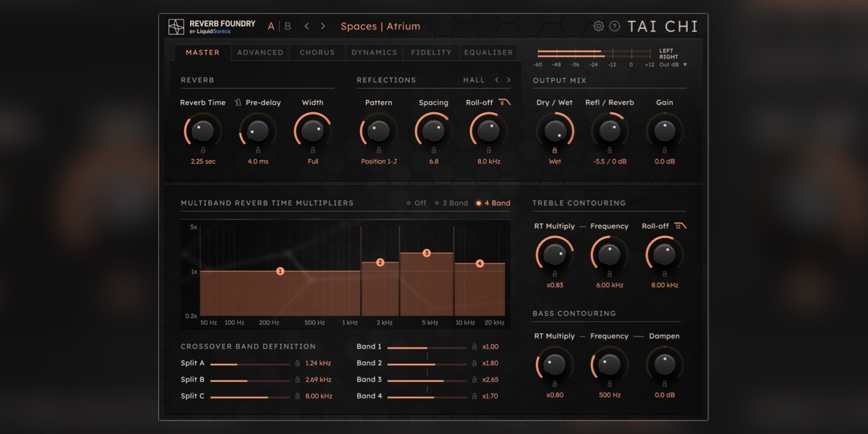Adjust the Band 3 multiplier slider
Screen dimensions: 868x434
427,380
